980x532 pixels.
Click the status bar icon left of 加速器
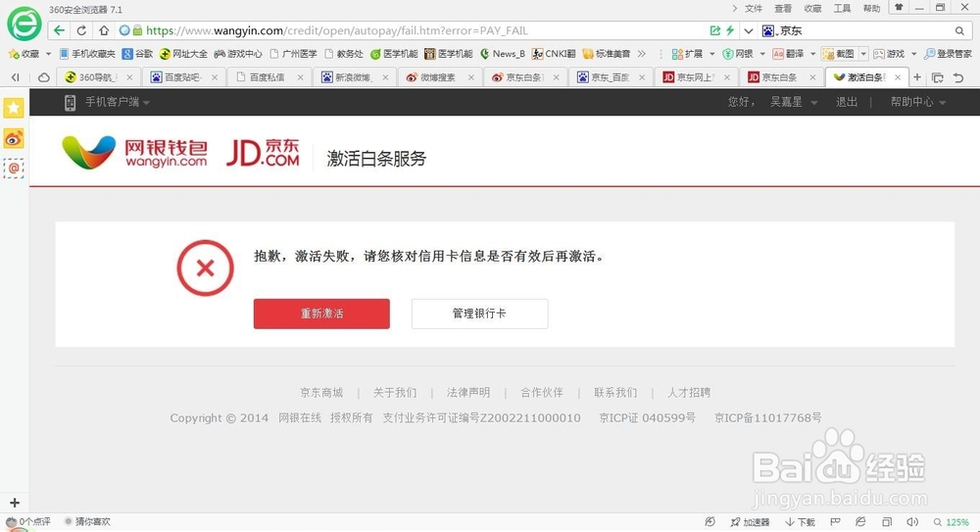point(710,522)
